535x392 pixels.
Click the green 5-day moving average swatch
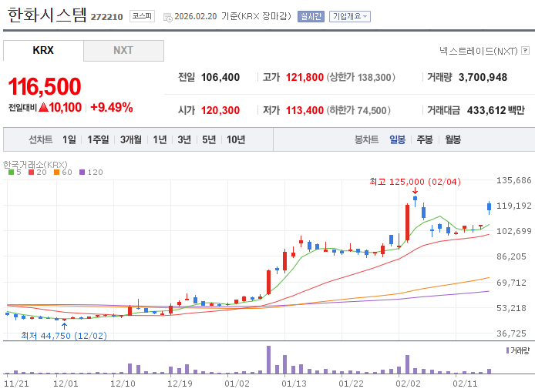[11, 173]
